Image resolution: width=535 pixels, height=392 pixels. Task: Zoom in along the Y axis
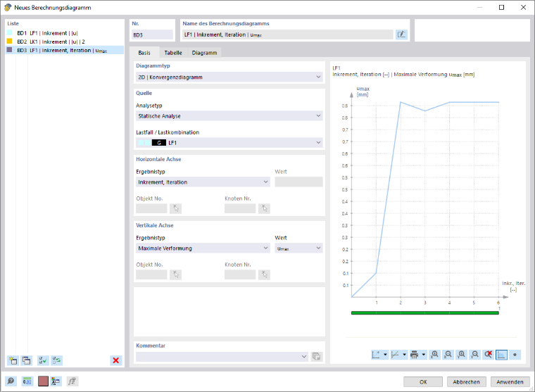[461, 355]
